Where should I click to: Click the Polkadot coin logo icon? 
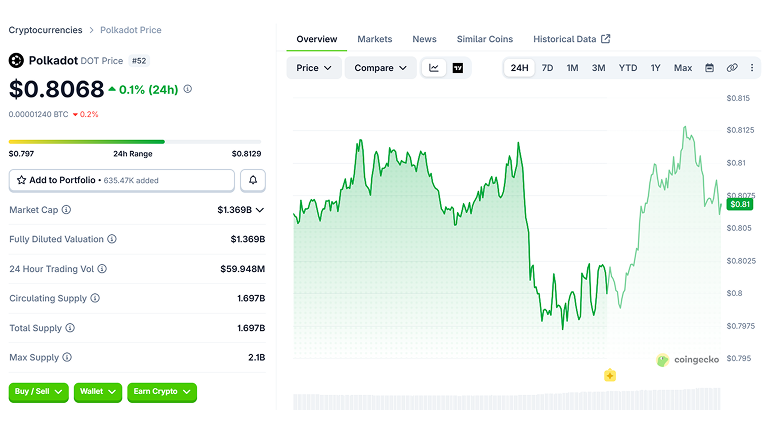click(16, 60)
